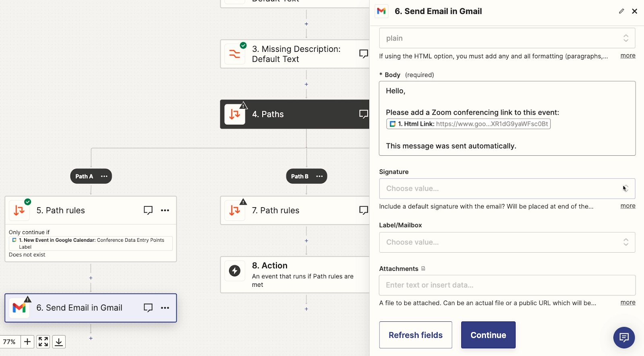Image resolution: width=644 pixels, height=356 pixels.
Task: Close the Send Email in Gmail panel
Action: [634, 11]
